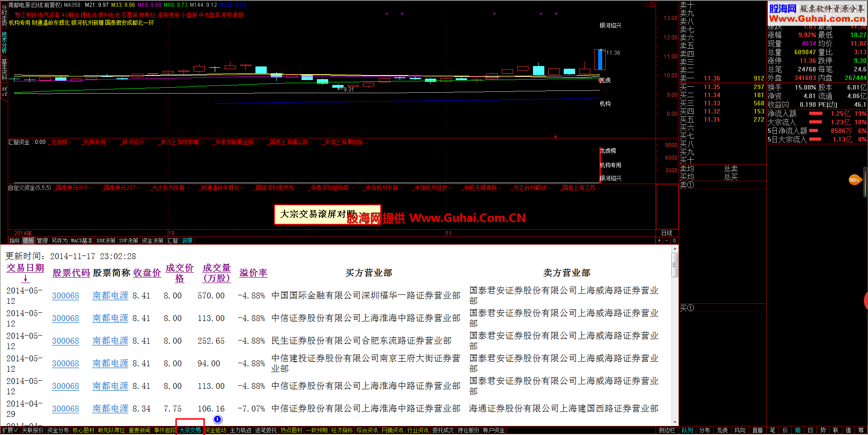Switch to the 分布 panel tab

[704, 430]
